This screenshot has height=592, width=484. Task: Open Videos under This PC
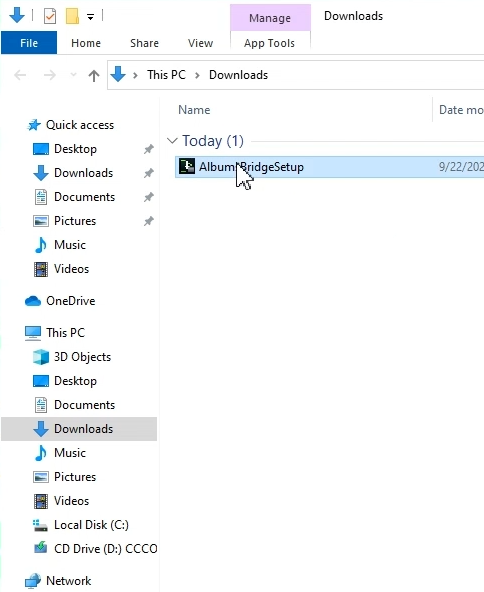(x=72, y=501)
